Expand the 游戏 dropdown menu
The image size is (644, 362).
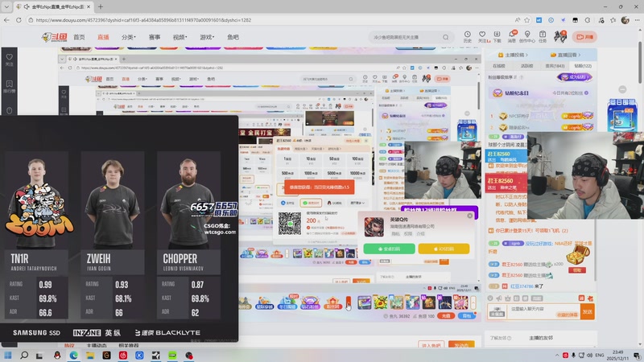(x=207, y=37)
